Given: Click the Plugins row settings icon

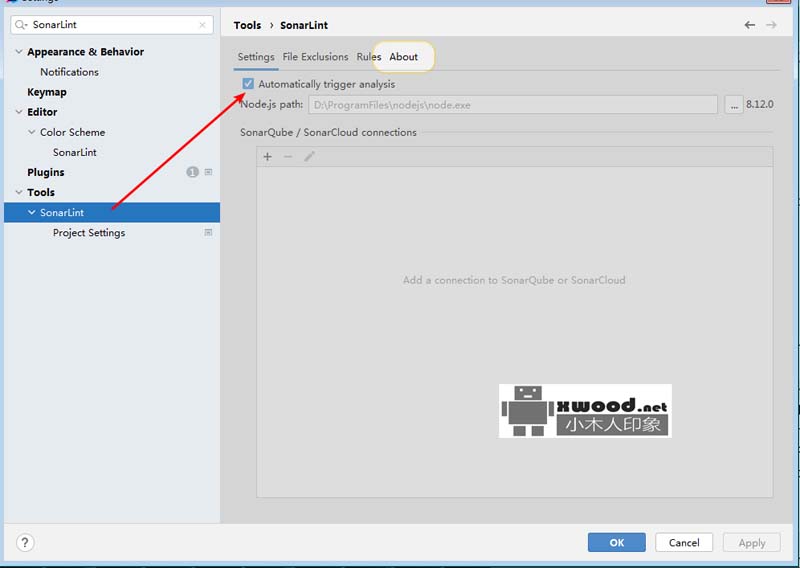Looking at the screenshot, I should coord(208,172).
